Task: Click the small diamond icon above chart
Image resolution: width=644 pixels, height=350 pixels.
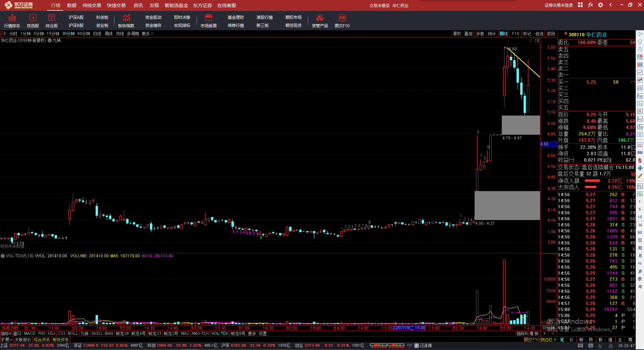Action: coord(531,40)
